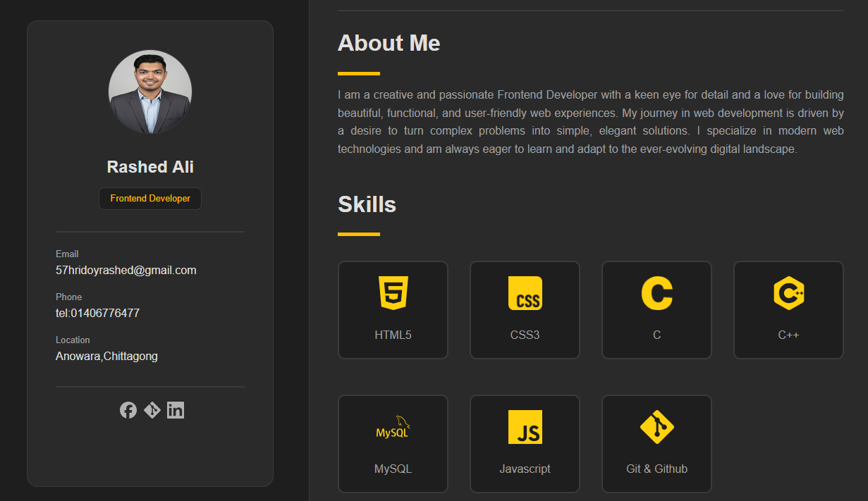Click the C++ hexagon icon
The image size is (868, 501).
click(x=788, y=293)
